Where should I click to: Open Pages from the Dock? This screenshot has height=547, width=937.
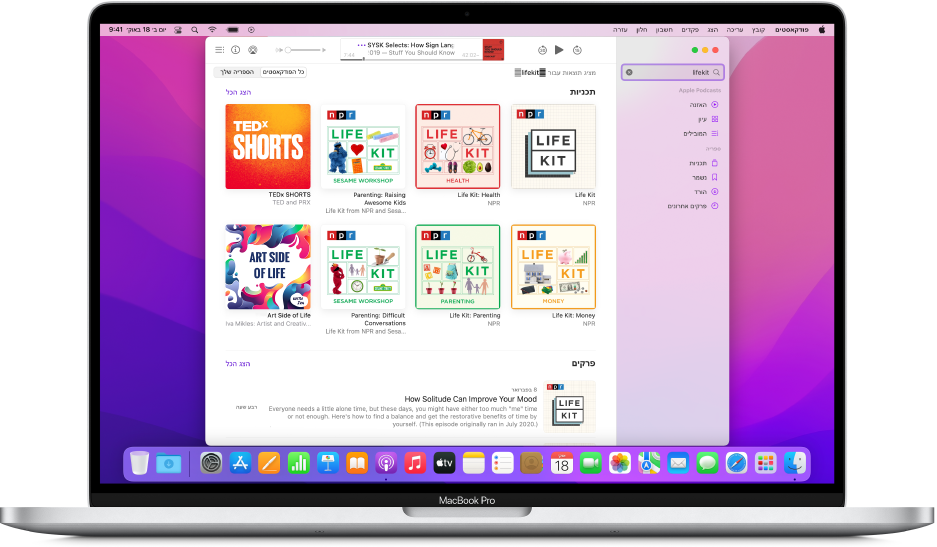click(x=269, y=463)
